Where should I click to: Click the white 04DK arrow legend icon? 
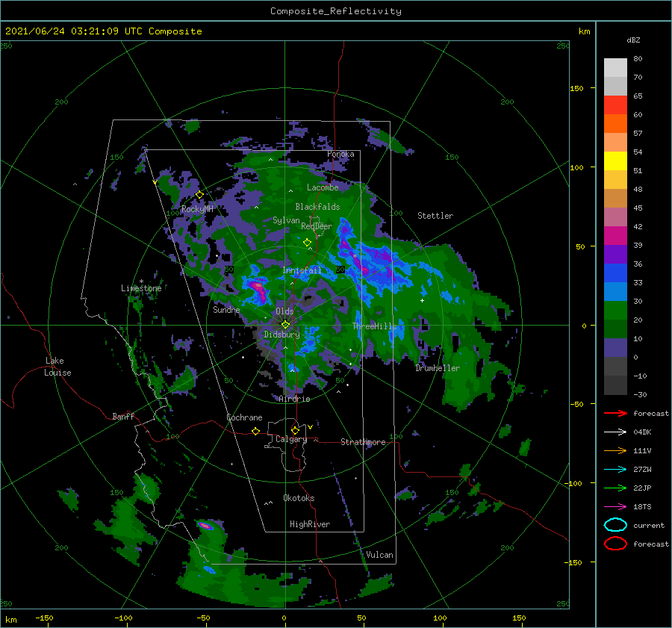(x=615, y=432)
